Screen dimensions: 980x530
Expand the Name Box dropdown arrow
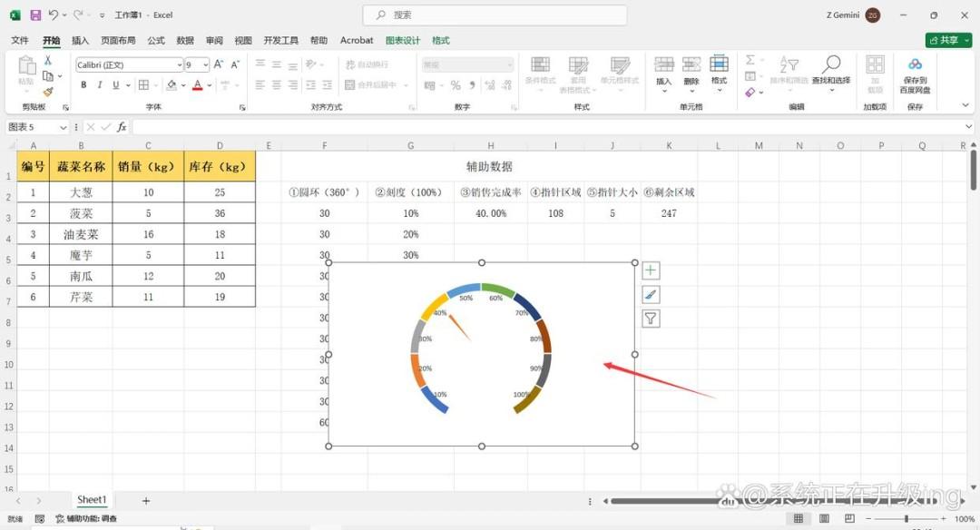(64, 127)
